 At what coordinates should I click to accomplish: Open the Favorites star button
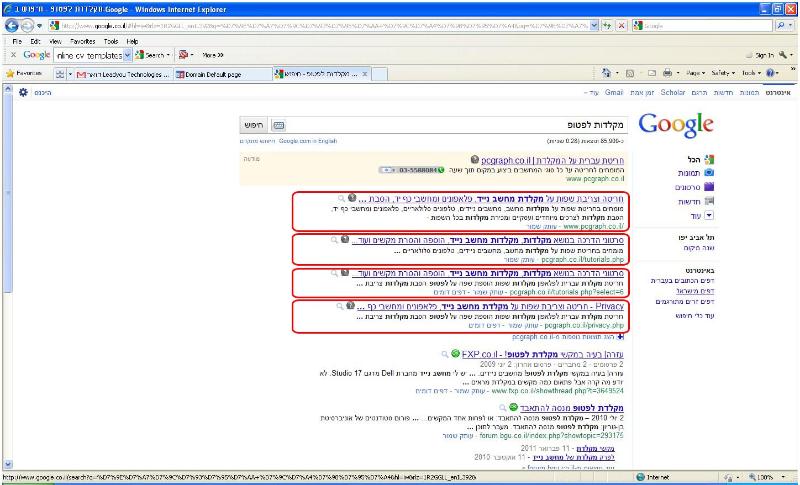(x=24, y=74)
